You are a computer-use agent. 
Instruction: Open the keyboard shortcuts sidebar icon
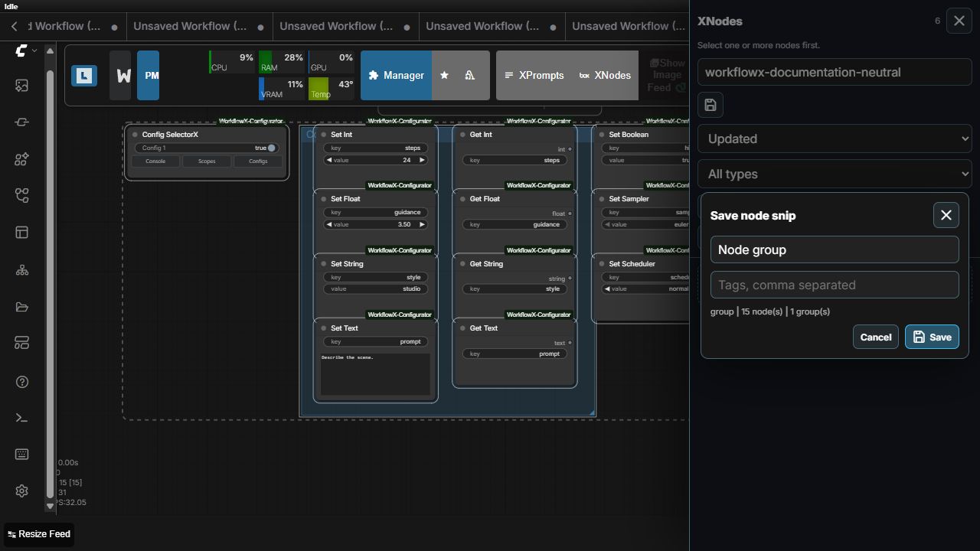coord(22,455)
